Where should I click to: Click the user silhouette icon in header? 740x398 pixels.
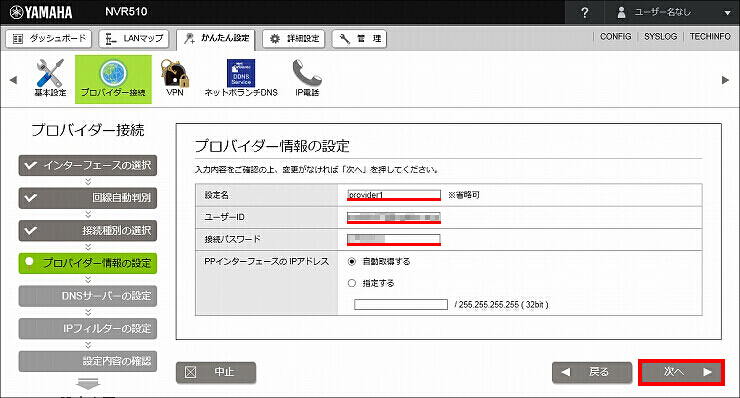[x=622, y=13]
